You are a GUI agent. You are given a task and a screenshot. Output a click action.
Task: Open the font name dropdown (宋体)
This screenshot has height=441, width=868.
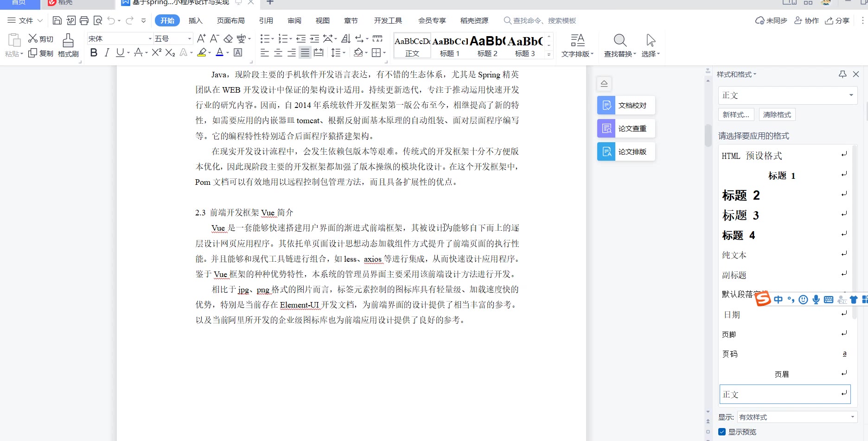pyautogui.click(x=150, y=38)
